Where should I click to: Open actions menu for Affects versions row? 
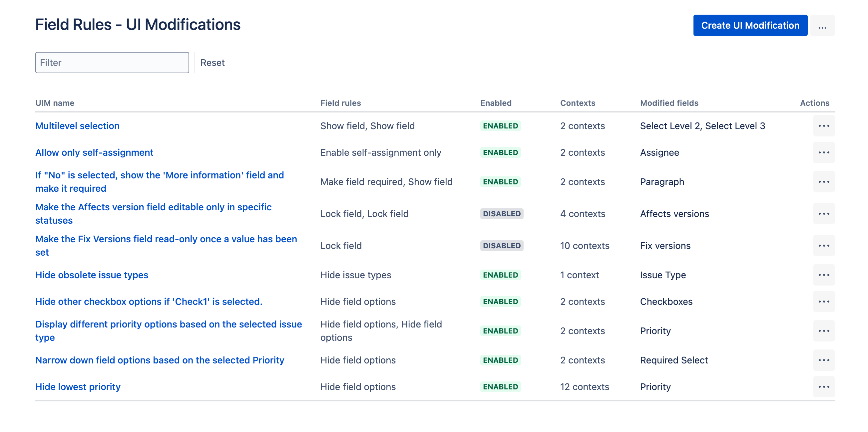coord(823,214)
